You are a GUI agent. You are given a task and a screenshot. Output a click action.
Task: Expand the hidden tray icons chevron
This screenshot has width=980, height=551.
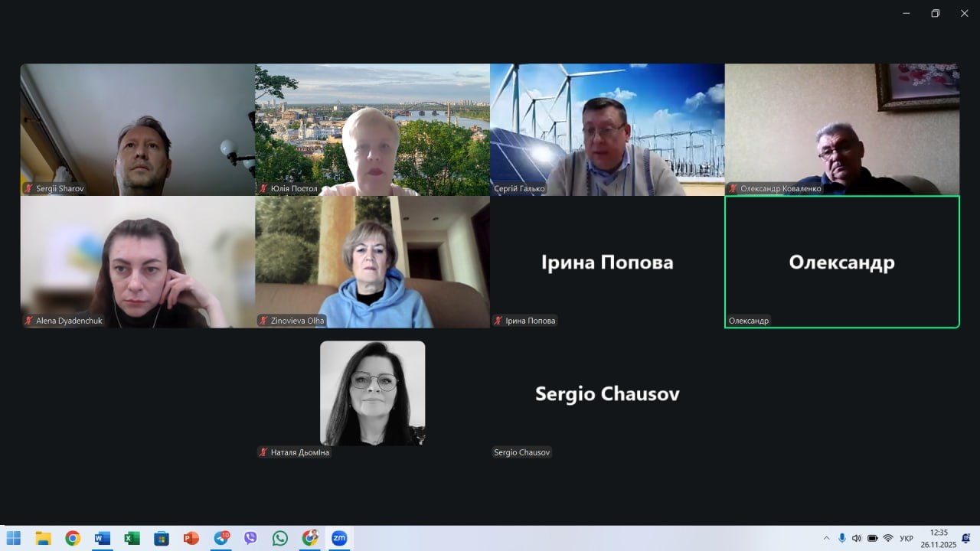[826, 538]
